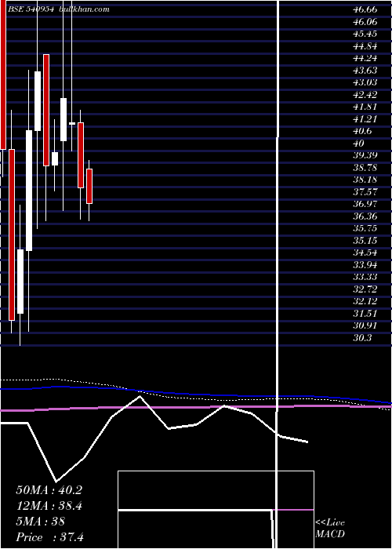Click the 50MA : 40.2 readout
This screenshot has width=392, height=549.
[49, 490]
